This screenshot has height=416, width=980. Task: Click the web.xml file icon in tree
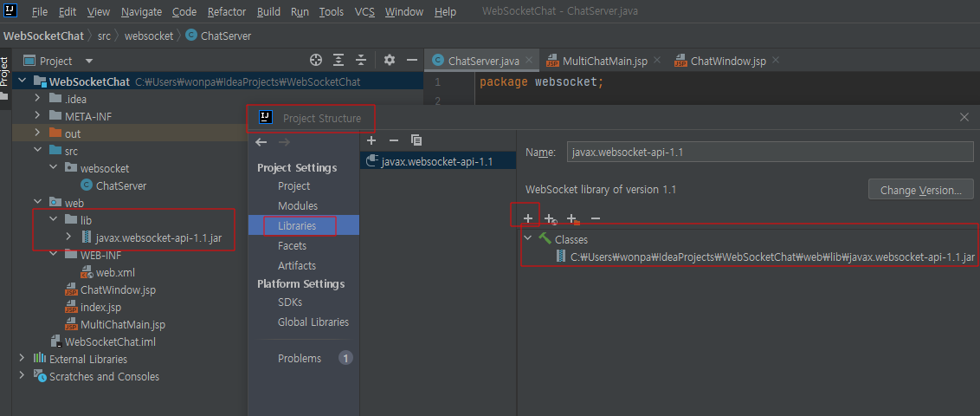point(87,272)
